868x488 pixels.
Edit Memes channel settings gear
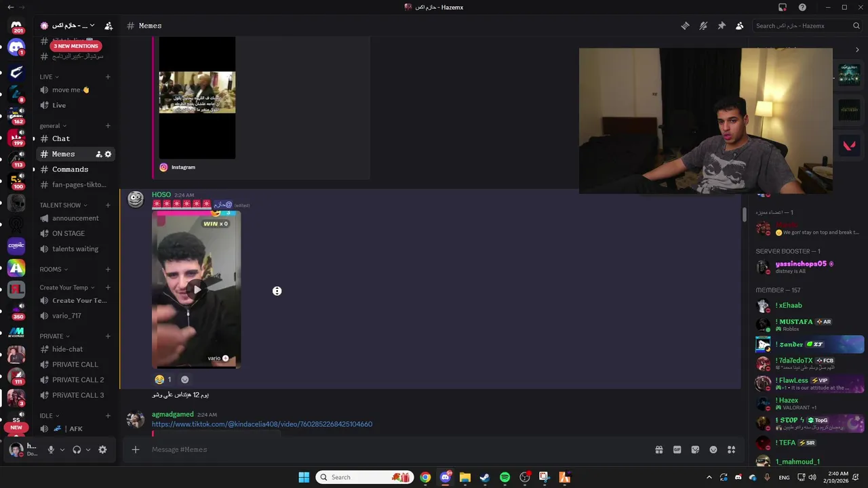click(x=108, y=155)
